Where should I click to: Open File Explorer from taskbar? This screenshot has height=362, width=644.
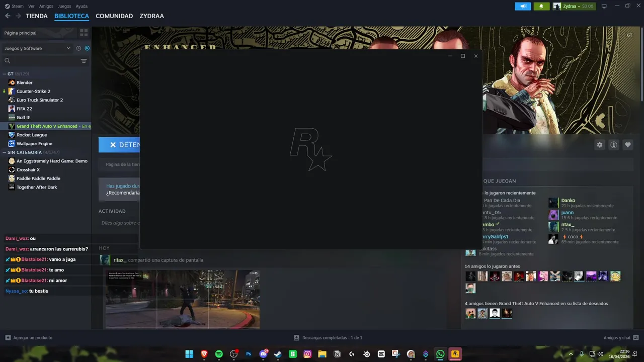coord(322,354)
